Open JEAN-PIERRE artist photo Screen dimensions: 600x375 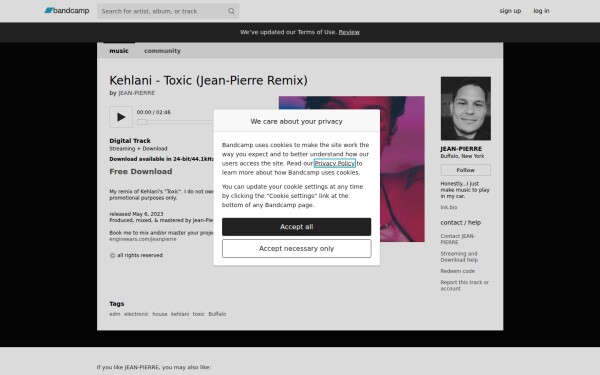coord(465,108)
